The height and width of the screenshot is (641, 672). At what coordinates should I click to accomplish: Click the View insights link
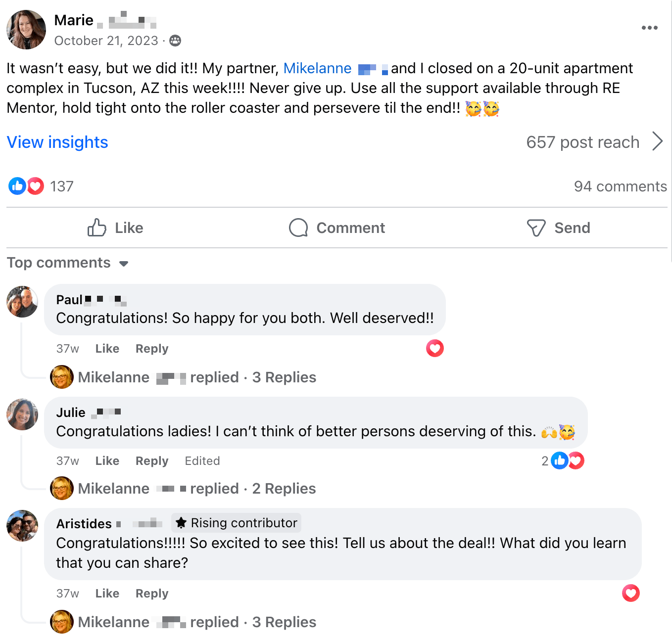tap(57, 142)
